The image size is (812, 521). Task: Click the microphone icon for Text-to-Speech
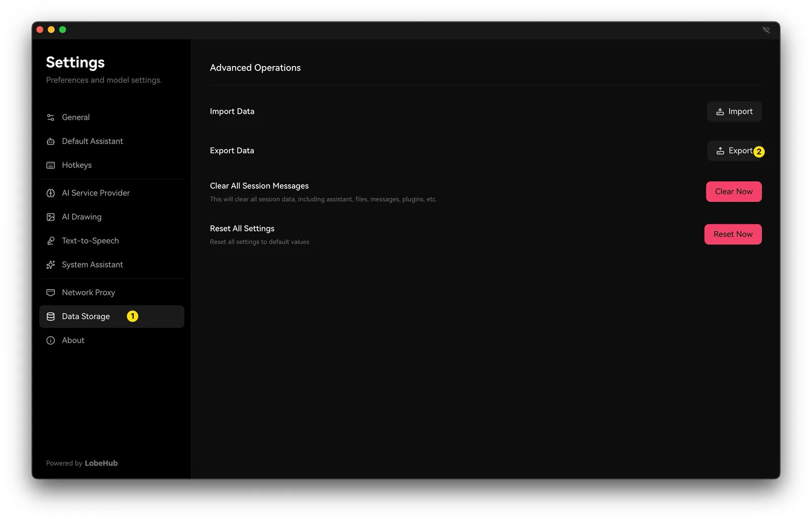pyautogui.click(x=51, y=241)
